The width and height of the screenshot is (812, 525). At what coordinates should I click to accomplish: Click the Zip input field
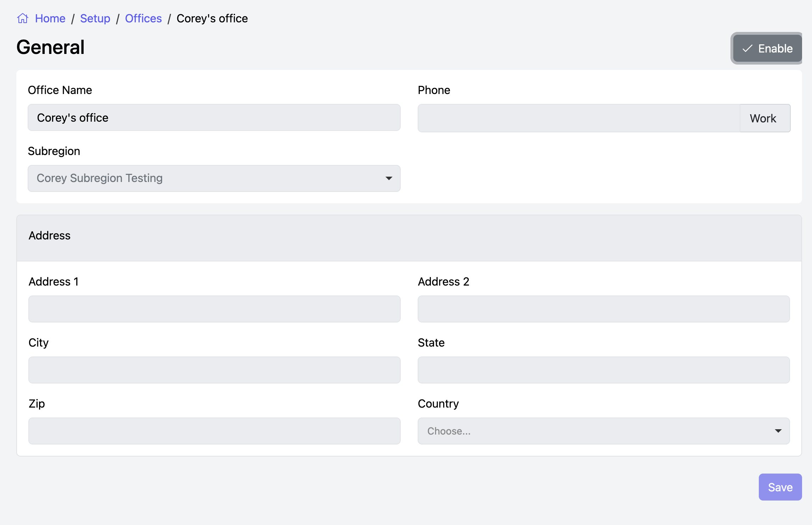214,431
